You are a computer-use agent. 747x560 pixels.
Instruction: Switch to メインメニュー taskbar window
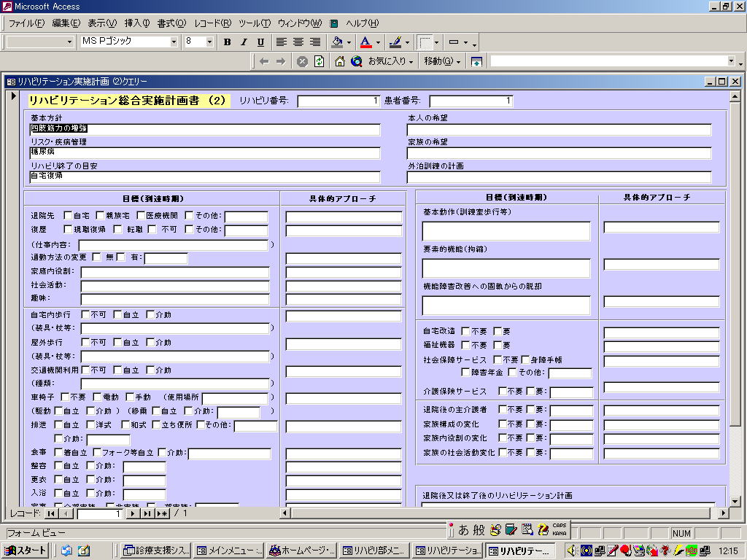[228, 551]
